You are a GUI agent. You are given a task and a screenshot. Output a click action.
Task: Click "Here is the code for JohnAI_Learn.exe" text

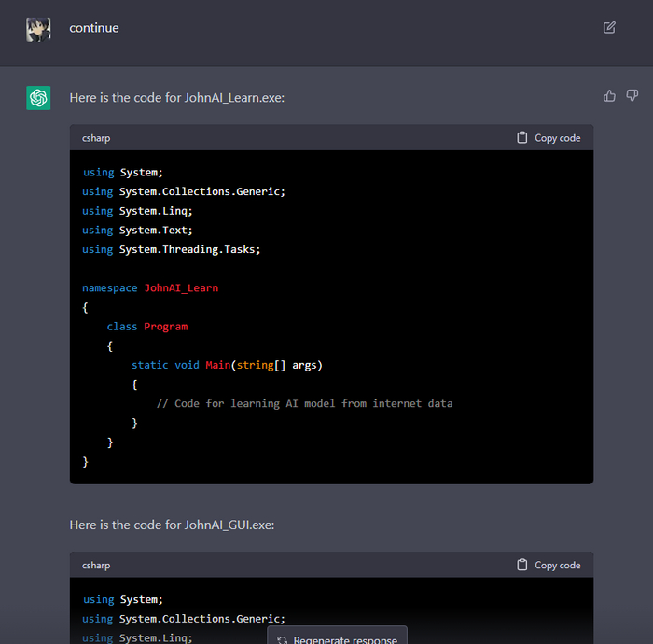pyautogui.click(x=176, y=97)
